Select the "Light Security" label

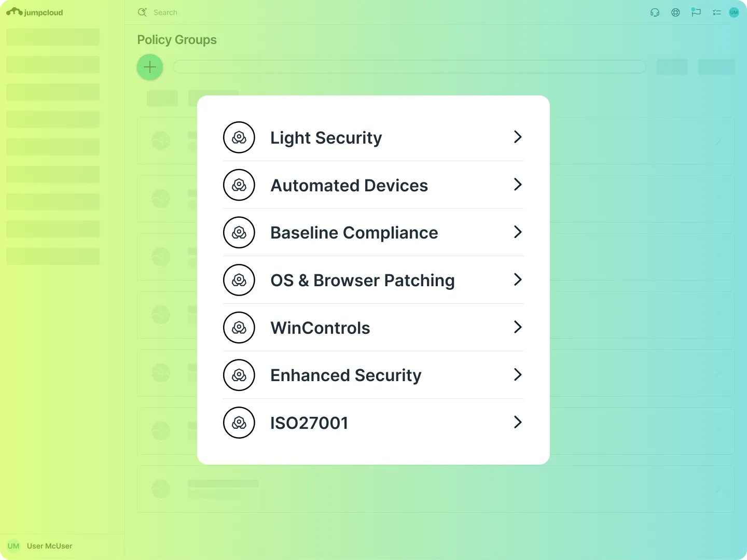(326, 138)
